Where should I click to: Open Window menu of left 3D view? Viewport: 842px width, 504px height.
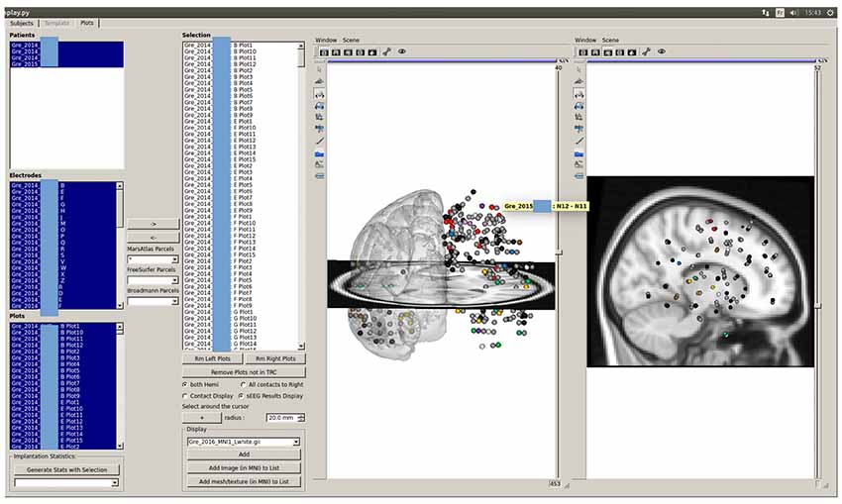click(x=326, y=41)
